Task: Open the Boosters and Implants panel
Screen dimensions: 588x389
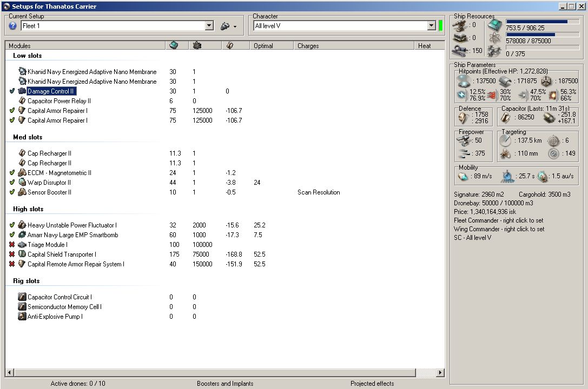Action: [x=225, y=384]
